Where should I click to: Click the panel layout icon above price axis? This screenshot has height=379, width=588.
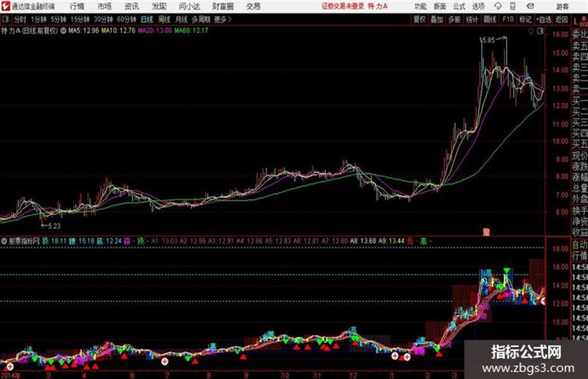(540, 31)
